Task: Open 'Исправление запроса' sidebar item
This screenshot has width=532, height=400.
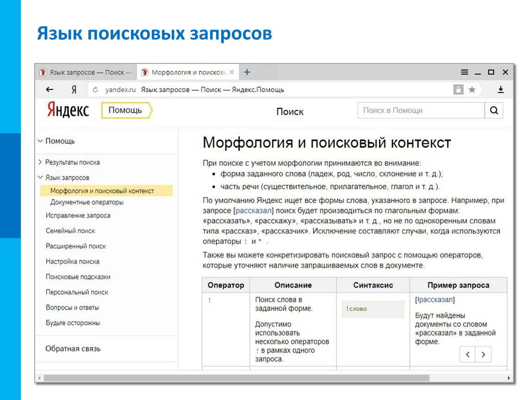Action: pos(78,215)
